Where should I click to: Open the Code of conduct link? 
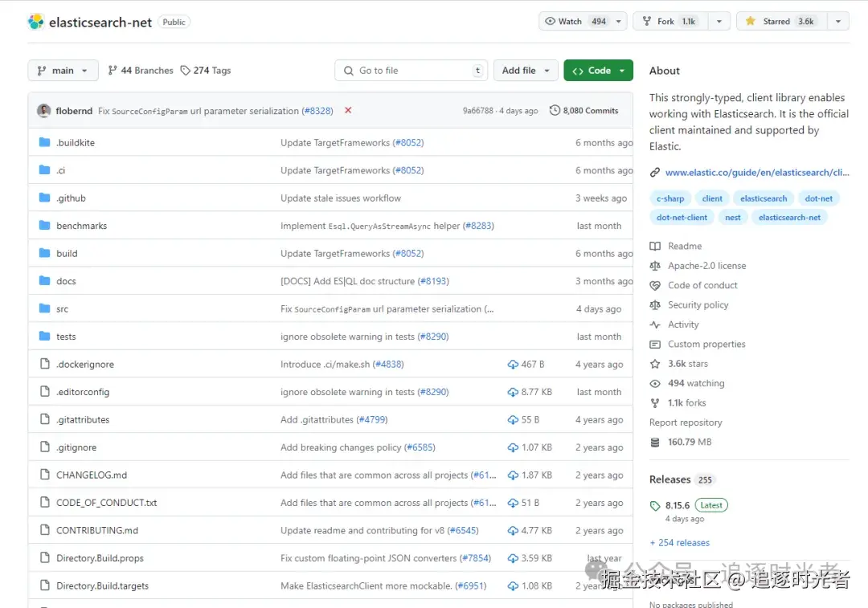(x=702, y=285)
